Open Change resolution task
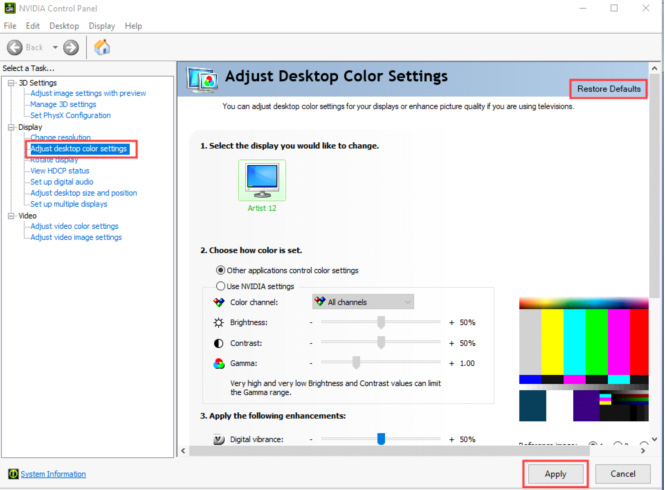The height and width of the screenshot is (490, 665). 60,137
